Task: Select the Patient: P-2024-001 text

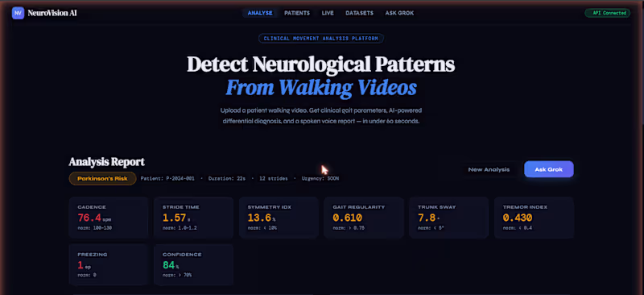Action: (x=168, y=179)
